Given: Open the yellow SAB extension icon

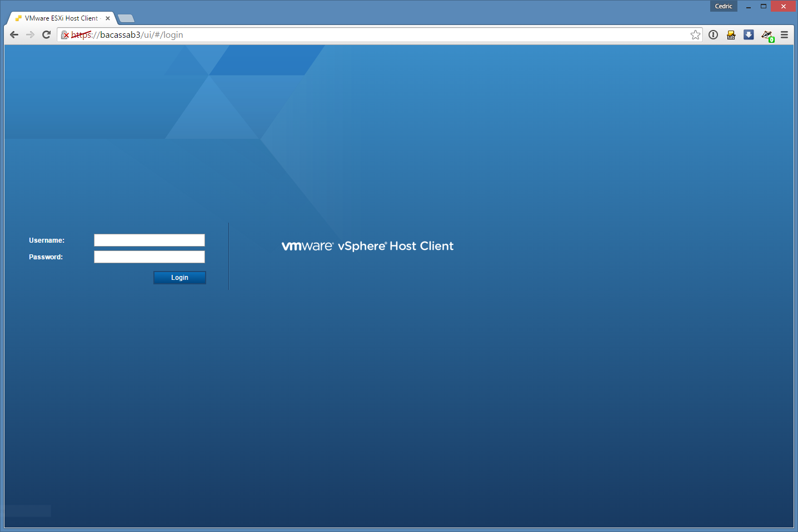Looking at the screenshot, I should pyautogui.click(x=731, y=35).
